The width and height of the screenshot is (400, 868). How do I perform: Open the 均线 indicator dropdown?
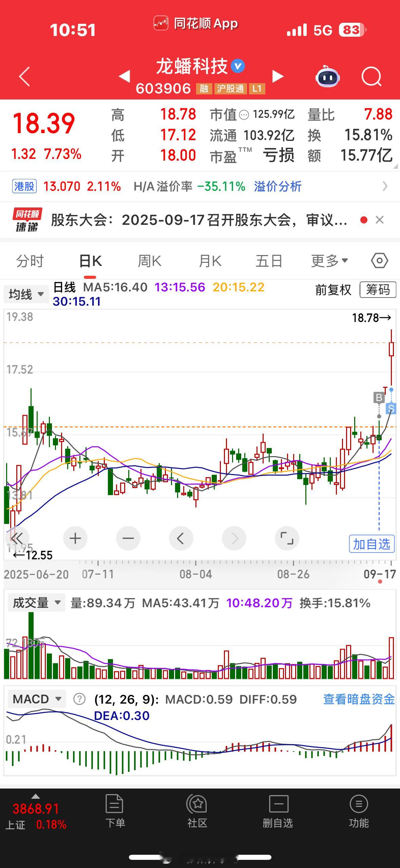26,294
